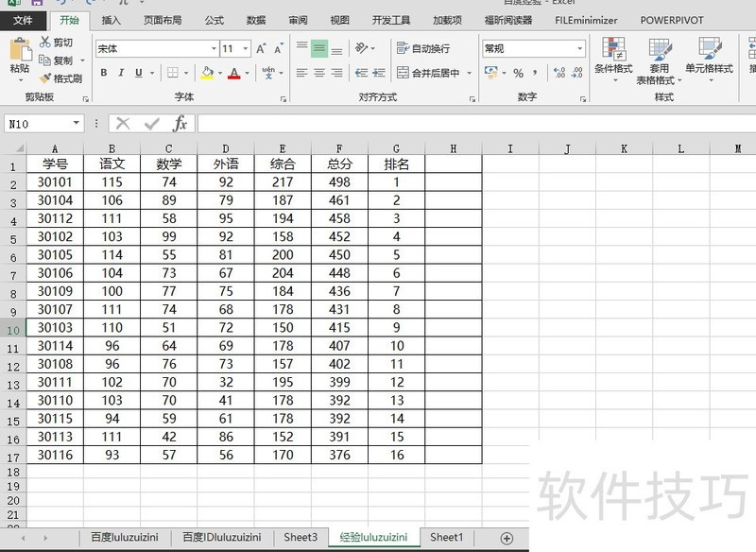Click Merge & Center (合并后居中) button

429,73
